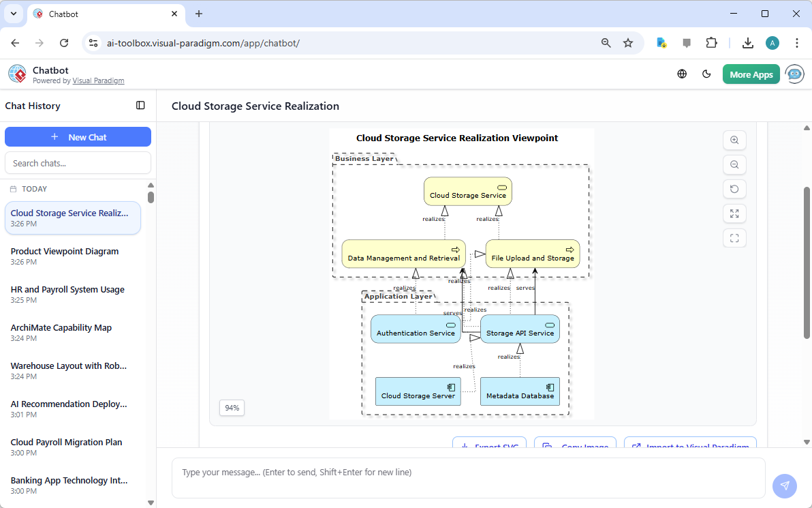The height and width of the screenshot is (508, 812).
Task: Collapse the Chat History sidebar
Action: [140, 106]
